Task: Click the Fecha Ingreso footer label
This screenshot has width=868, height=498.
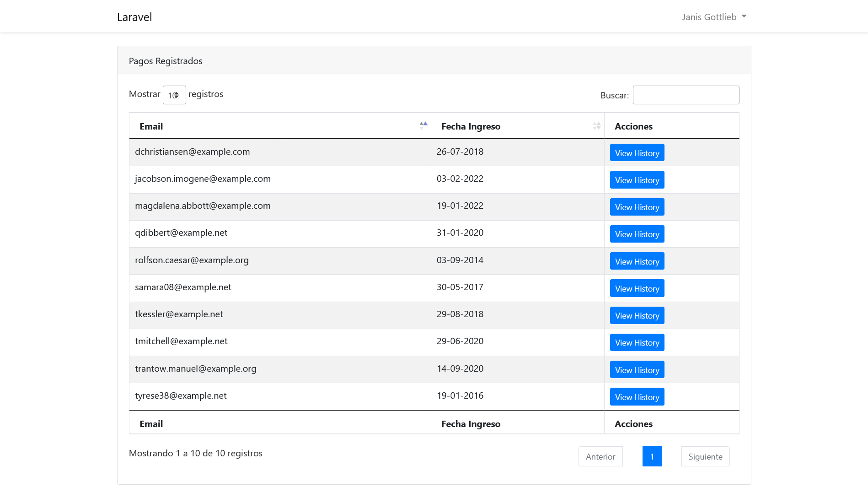Action: [471, 424]
